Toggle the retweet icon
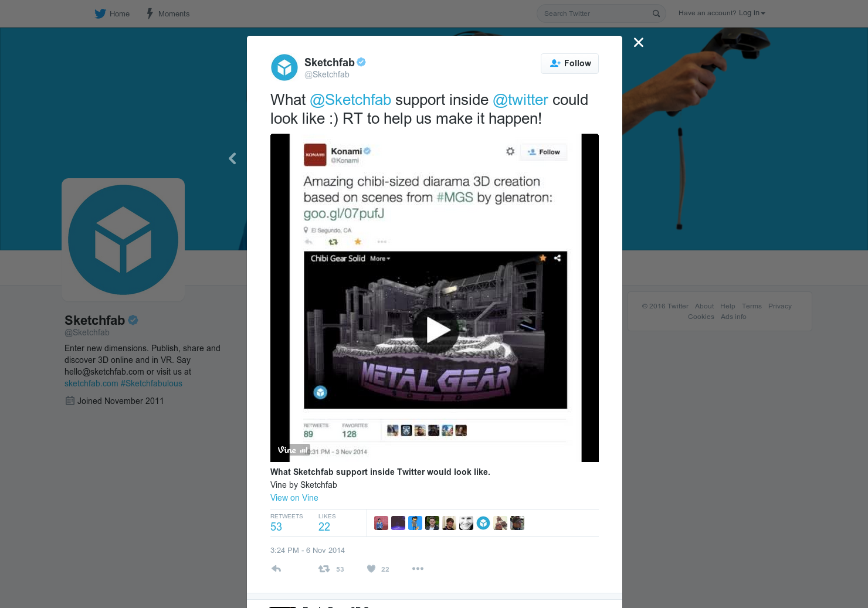Screen dimensions: 868x608 [x=323, y=568]
